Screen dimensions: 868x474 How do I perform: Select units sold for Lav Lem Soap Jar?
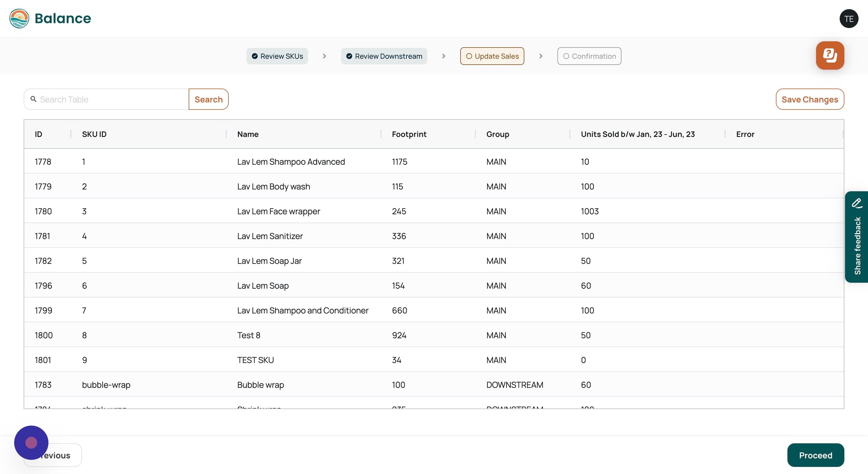586,261
